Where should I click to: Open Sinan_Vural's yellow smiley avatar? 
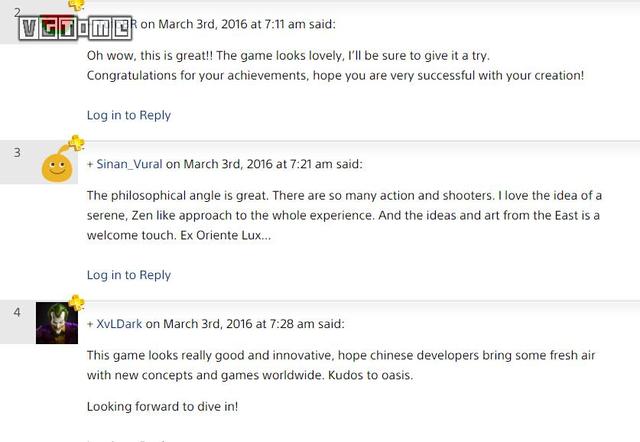58,165
